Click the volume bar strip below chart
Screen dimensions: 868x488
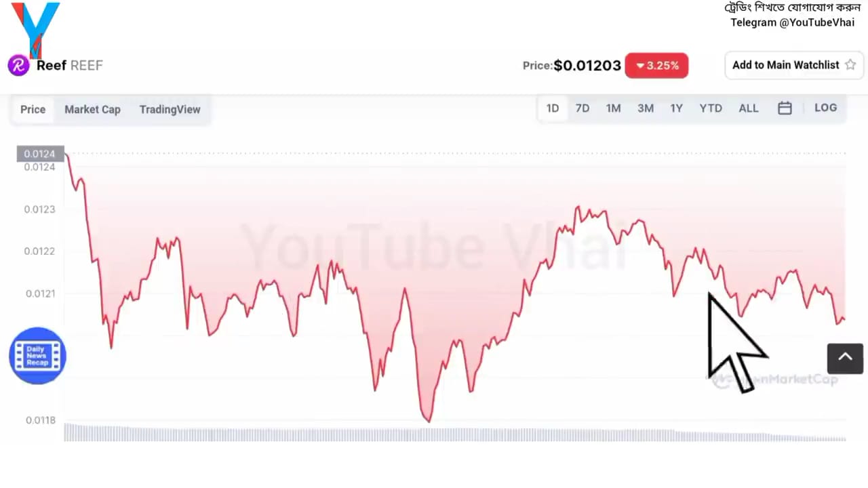[x=455, y=432]
